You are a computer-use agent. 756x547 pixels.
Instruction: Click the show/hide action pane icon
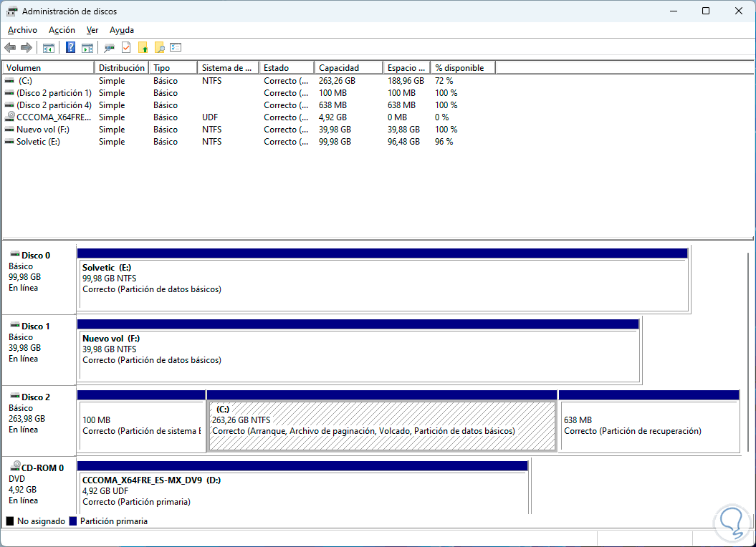(x=87, y=48)
